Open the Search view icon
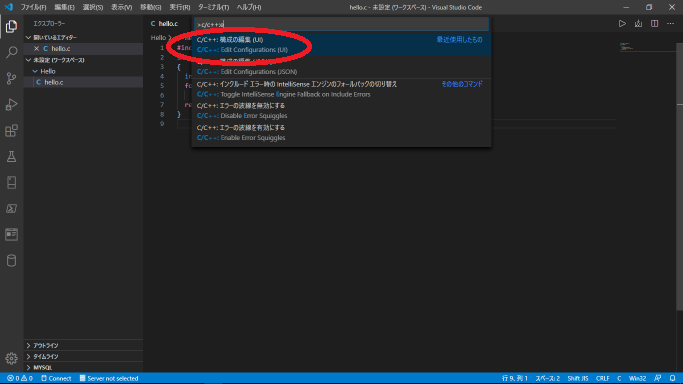This screenshot has height=384, width=683. (x=11, y=52)
